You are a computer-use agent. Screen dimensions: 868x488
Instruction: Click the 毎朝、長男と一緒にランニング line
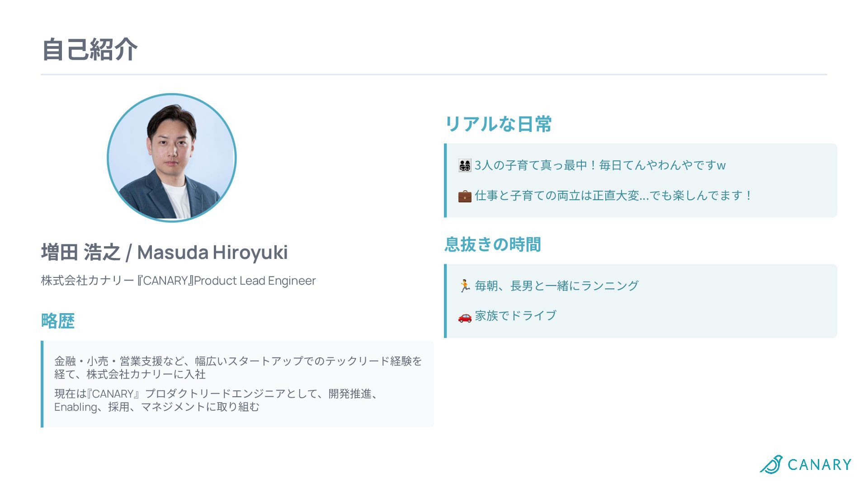[556, 286]
